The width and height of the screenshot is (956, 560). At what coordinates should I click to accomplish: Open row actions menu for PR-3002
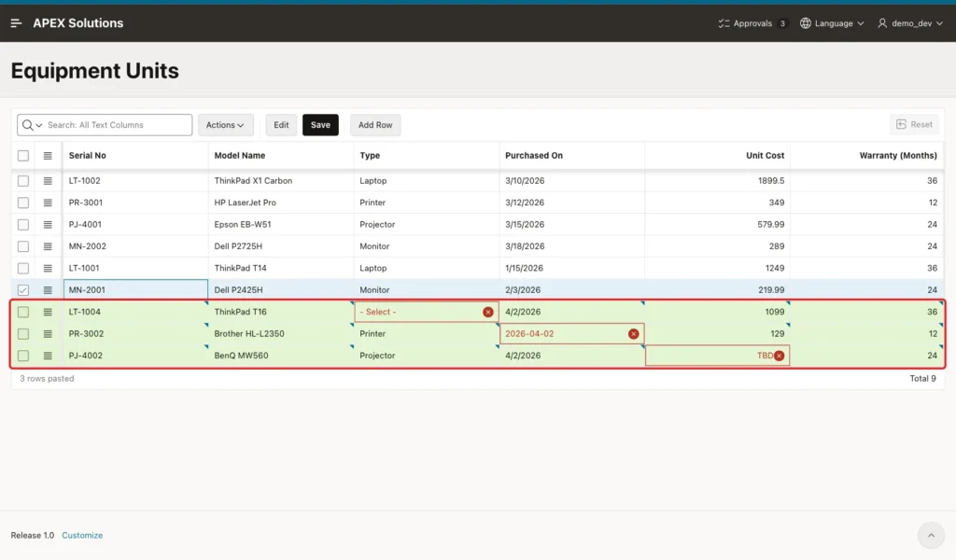pos(48,334)
